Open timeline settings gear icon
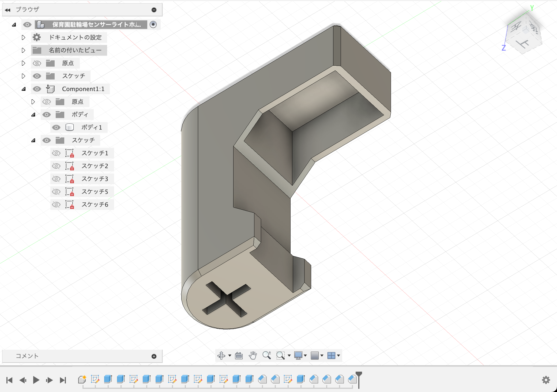Image resolution: width=557 pixels, height=392 pixels. pos(546,380)
